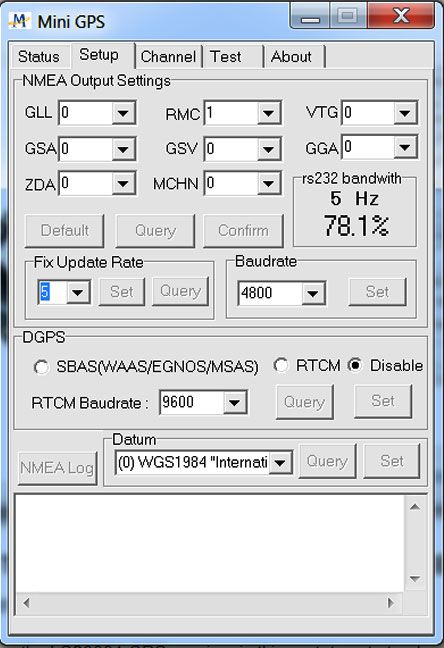The image size is (444, 648).
Task: Click the Query button in DGPS group
Action: [305, 402]
